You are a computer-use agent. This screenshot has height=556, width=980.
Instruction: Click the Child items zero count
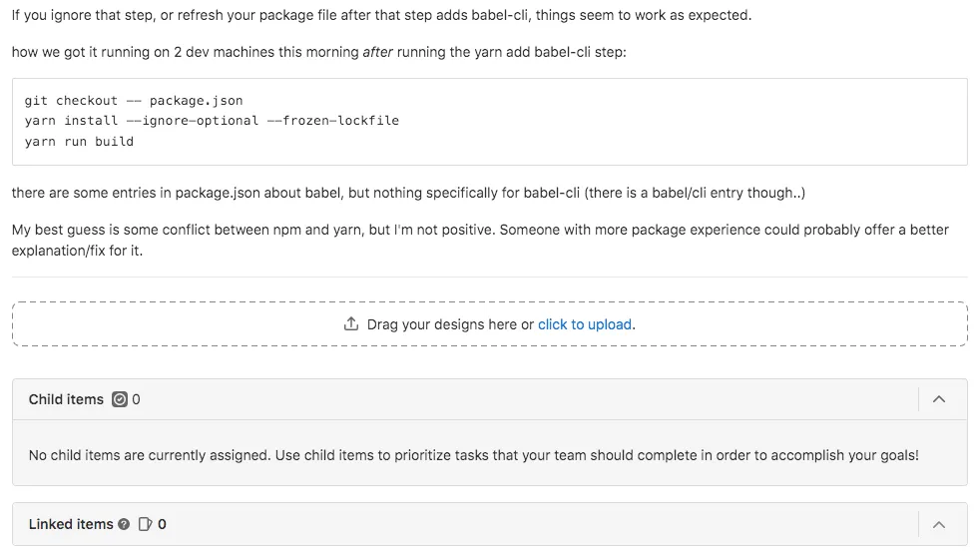click(x=137, y=399)
